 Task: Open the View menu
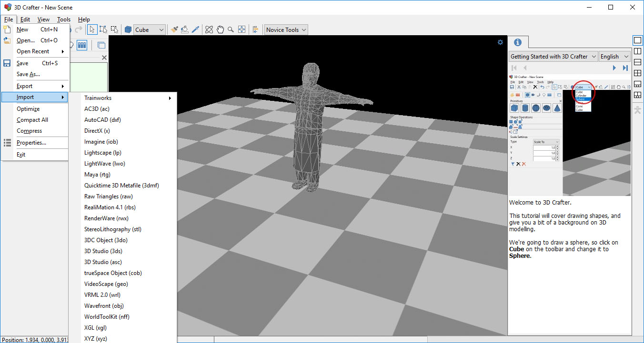tap(43, 20)
